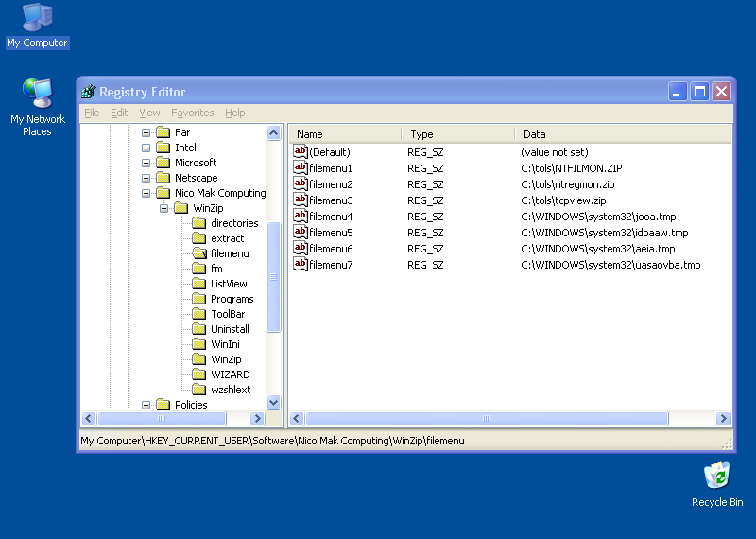The width and height of the screenshot is (756, 539).
Task: Click the Intel key folder icon
Action: coord(163,148)
